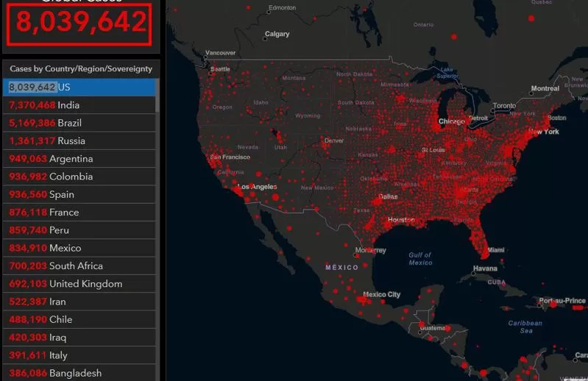Viewport: 588px width, 381px height.
Task: Select Spain 936,560 row
Action: click(79, 194)
